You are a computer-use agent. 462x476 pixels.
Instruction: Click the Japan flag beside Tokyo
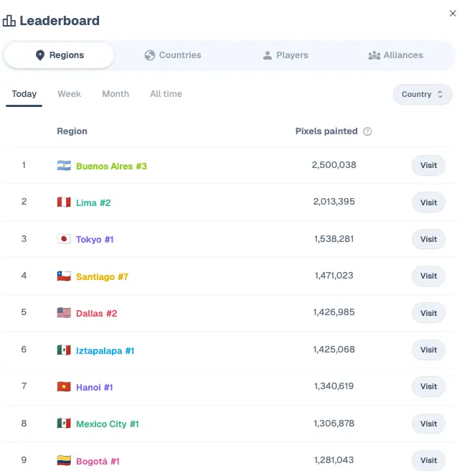(64, 239)
